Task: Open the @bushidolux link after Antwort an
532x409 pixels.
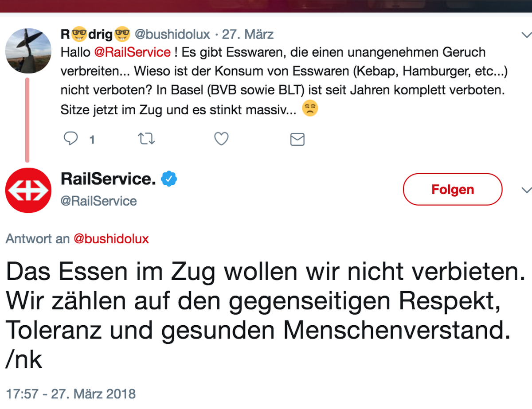Action: click(x=111, y=239)
